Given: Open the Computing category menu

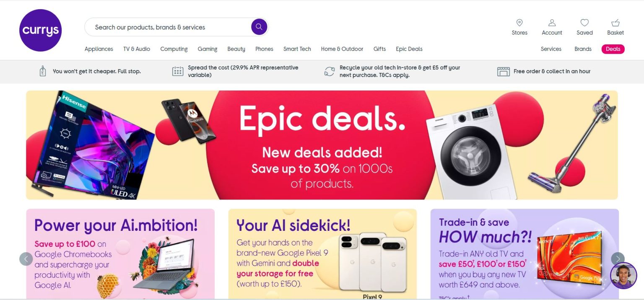Looking at the screenshot, I should coord(174,49).
